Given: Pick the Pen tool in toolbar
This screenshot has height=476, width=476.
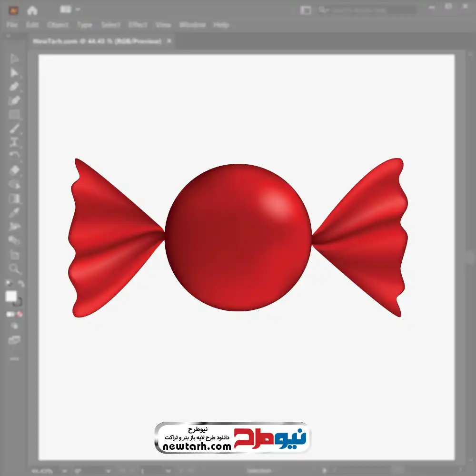Looking at the screenshot, I should pos(14,87).
